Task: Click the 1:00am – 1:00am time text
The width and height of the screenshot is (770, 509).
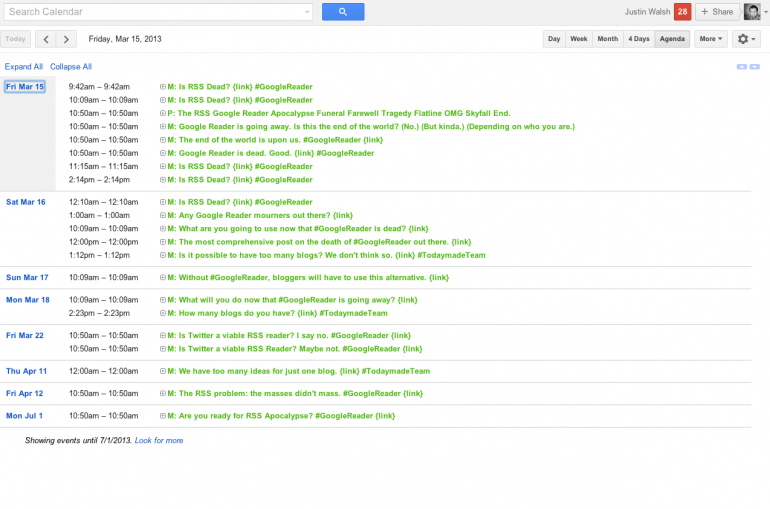Action: pos(99,215)
